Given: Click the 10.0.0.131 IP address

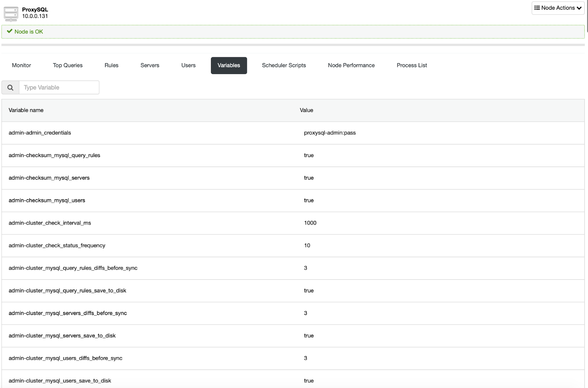Looking at the screenshot, I should click(x=35, y=16).
